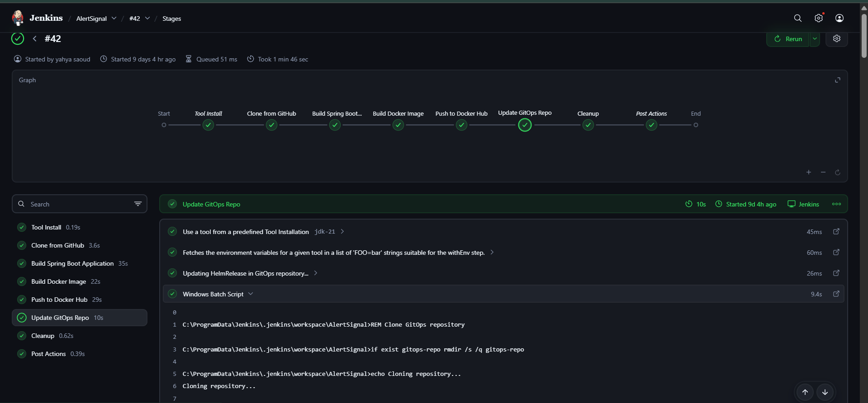Click the Cleanup node in graph
This screenshot has height=403, width=868.
[588, 125]
